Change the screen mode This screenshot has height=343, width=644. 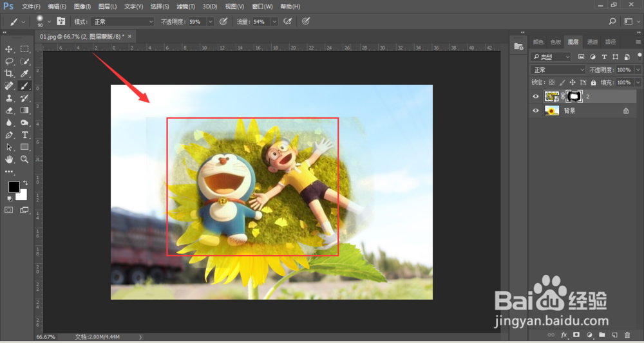point(24,210)
